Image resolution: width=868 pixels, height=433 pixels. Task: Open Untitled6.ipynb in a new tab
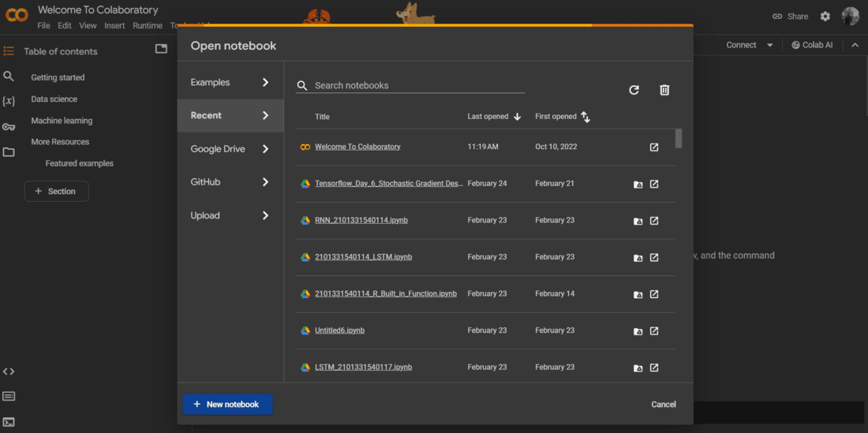(x=654, y=331)
